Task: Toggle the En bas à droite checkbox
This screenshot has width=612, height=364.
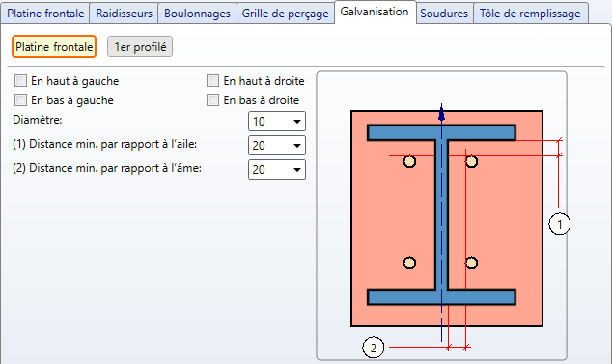Action: point(212,100)
